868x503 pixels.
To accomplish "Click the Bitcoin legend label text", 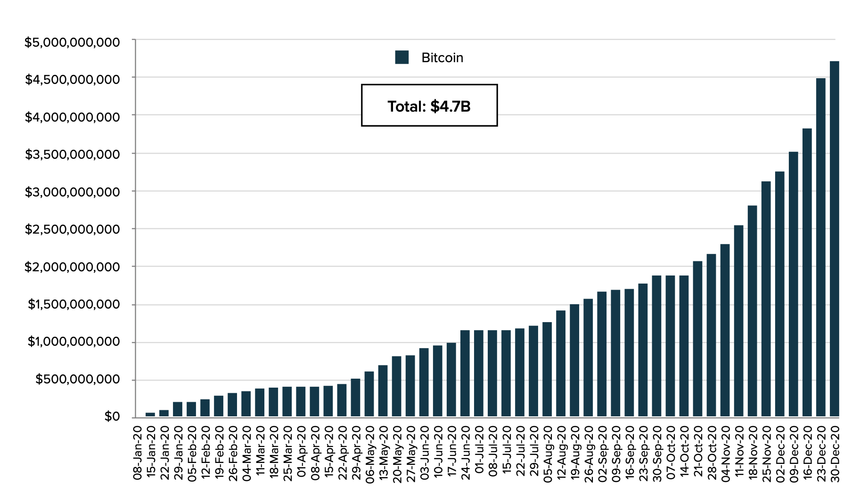I will (x=442, y=58).
